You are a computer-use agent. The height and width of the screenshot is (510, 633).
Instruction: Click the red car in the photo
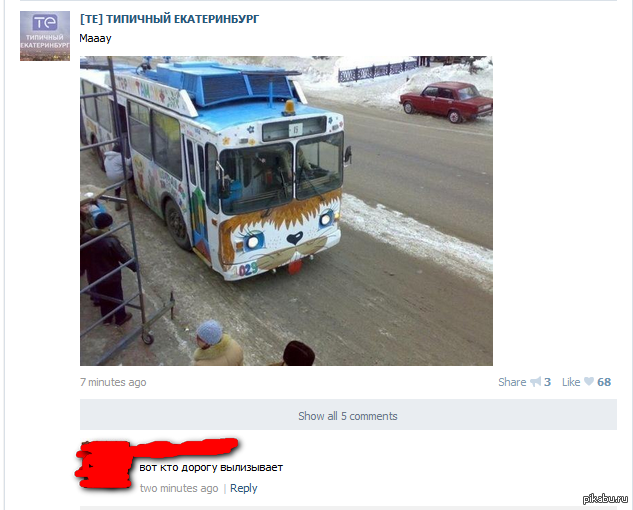click(x=446, y=101)
